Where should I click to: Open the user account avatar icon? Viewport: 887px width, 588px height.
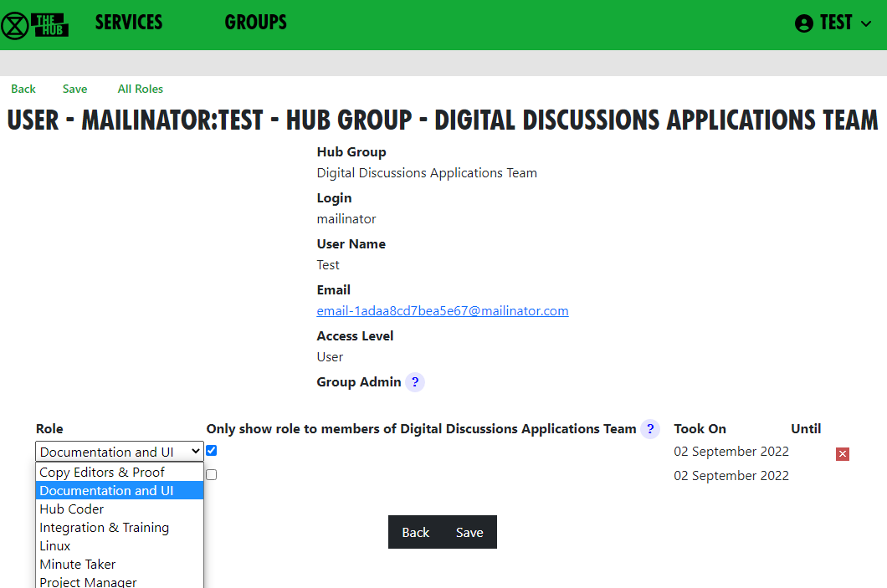click(x=804, y=23)
